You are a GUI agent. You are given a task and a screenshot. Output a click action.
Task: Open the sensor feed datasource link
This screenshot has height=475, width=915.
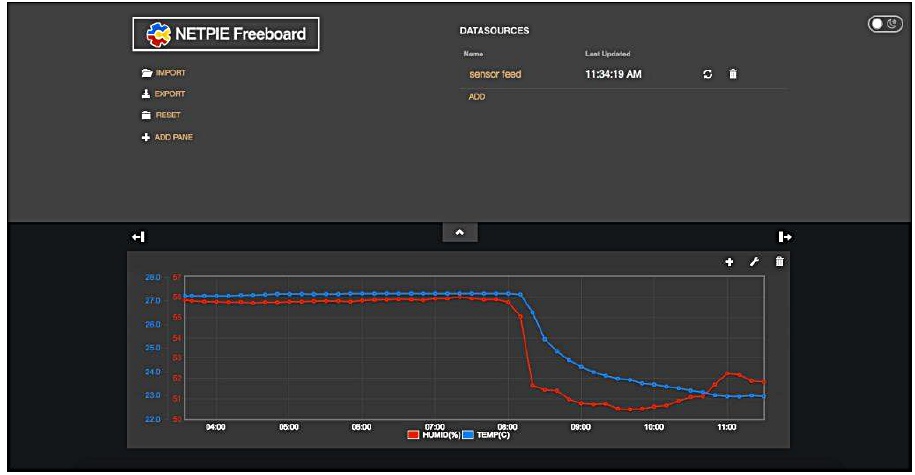pos(495,74)
